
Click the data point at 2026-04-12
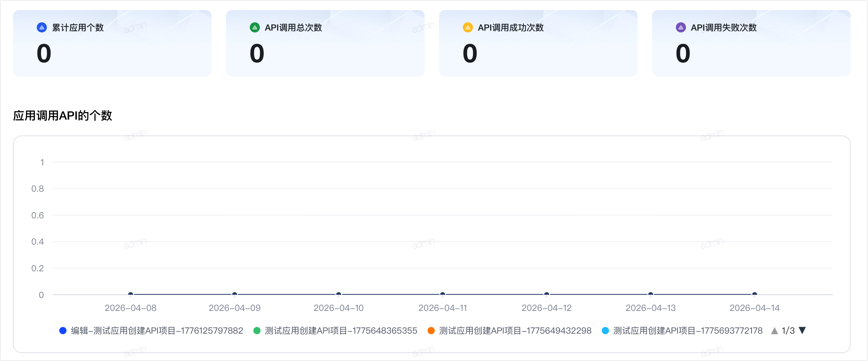[546, 294]
